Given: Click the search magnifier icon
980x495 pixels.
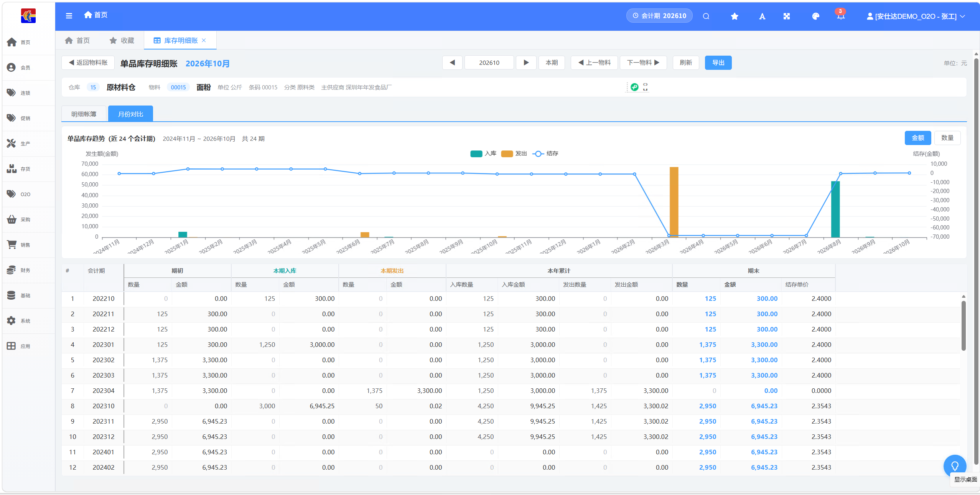Looking at the screenshot, I should coord(706,16).
